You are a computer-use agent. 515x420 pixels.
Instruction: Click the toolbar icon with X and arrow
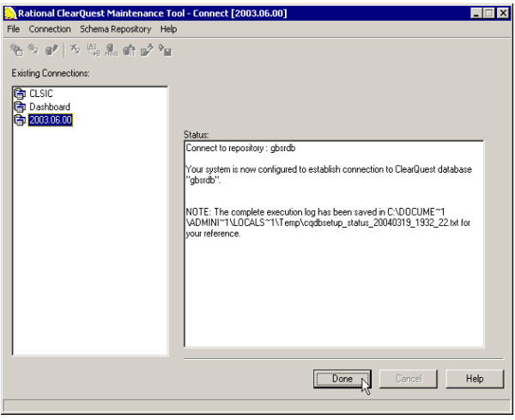tap(76, 50)
